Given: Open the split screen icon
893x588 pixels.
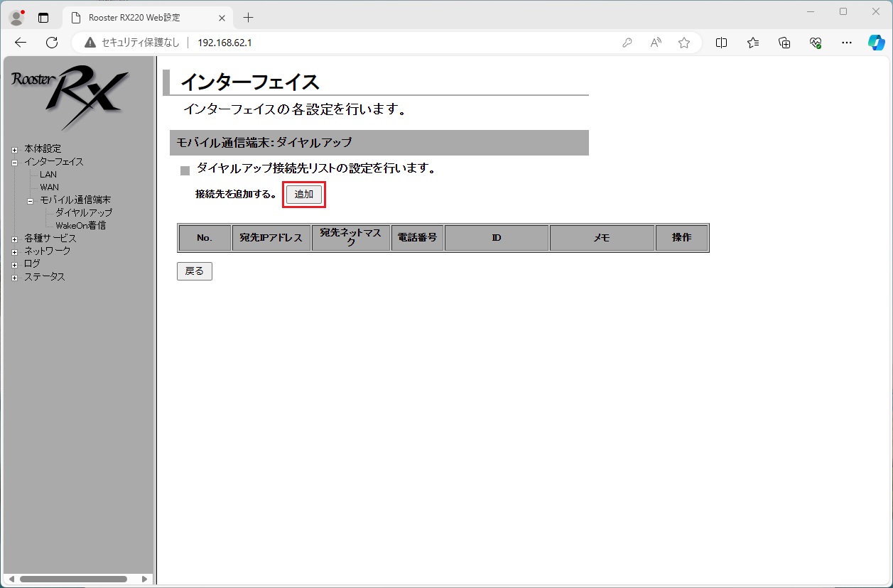Looking at the screenshot, I should click(x=721, y=43).
